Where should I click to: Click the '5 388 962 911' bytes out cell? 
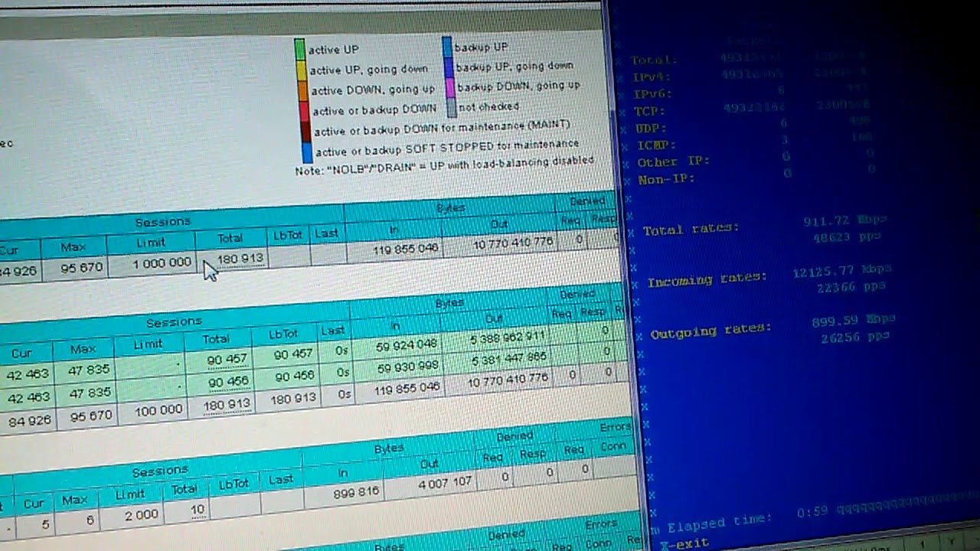pos(508,338)
